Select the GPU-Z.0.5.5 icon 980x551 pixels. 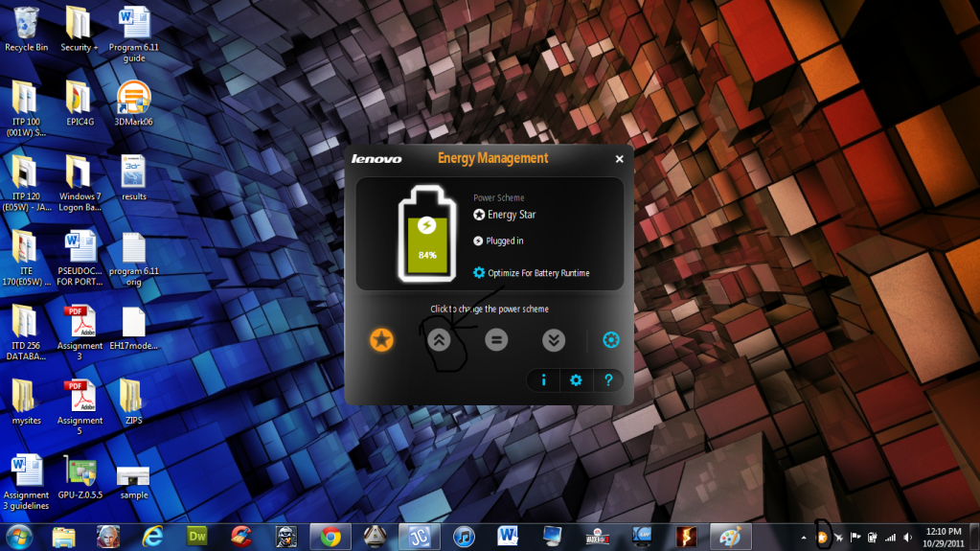click(x=80, y=476)
